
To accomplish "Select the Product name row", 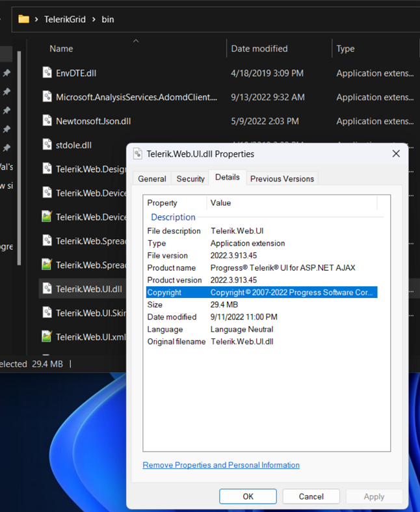I will point(262,268).
